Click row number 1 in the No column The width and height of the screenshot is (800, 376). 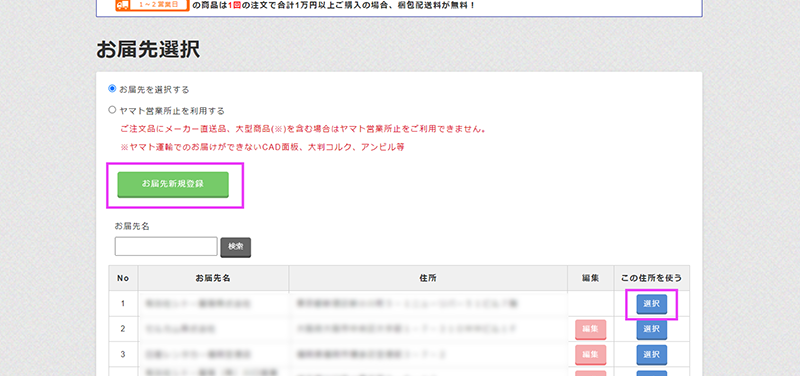click(x=123, y=304)
